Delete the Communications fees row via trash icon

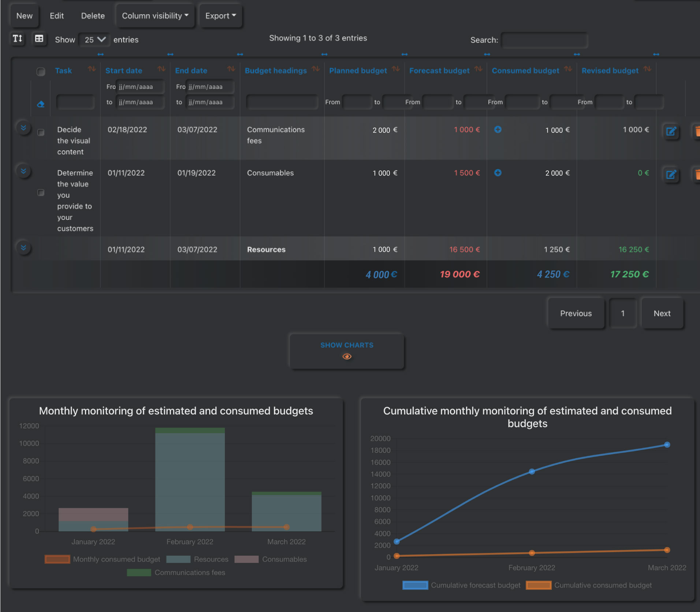[697, 132]
